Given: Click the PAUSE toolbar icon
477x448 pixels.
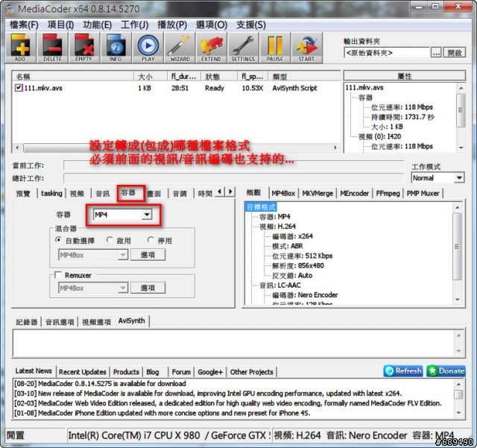Looking at the screenshot, I should click(x=275, y=48).
